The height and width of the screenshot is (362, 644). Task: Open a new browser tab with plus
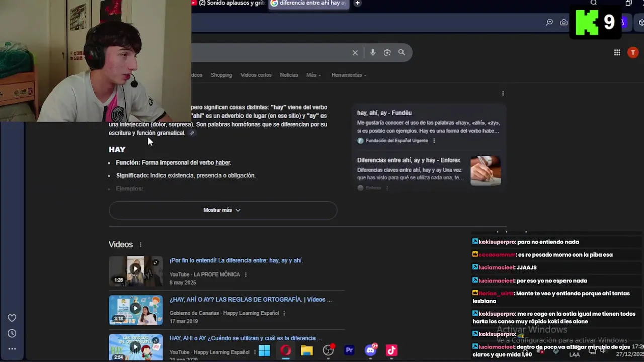[x=357, y=3]
